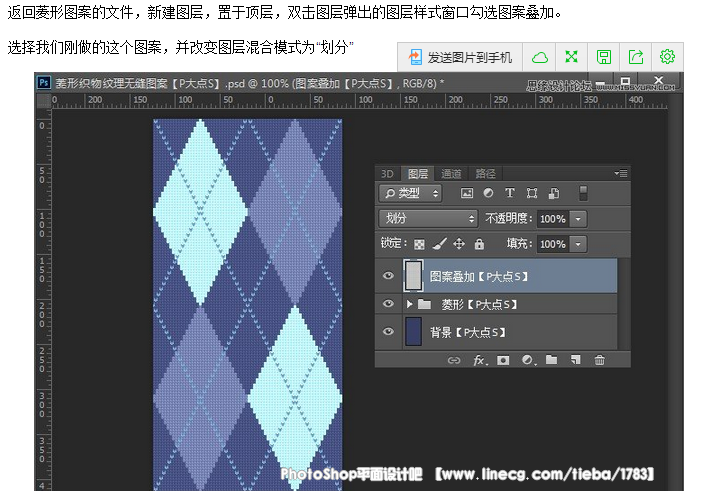704x491 pixels.
Task: Click the green save disk icon
Action: click(603, 57)
